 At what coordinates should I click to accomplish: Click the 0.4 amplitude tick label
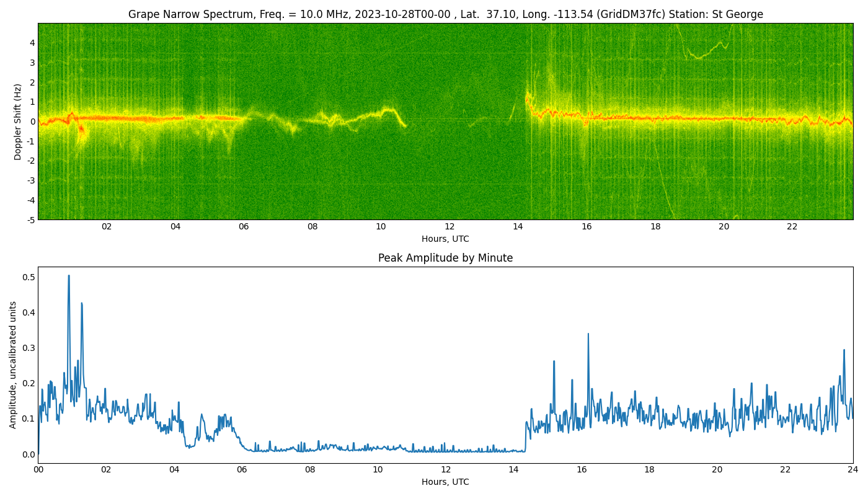point(29,312)
